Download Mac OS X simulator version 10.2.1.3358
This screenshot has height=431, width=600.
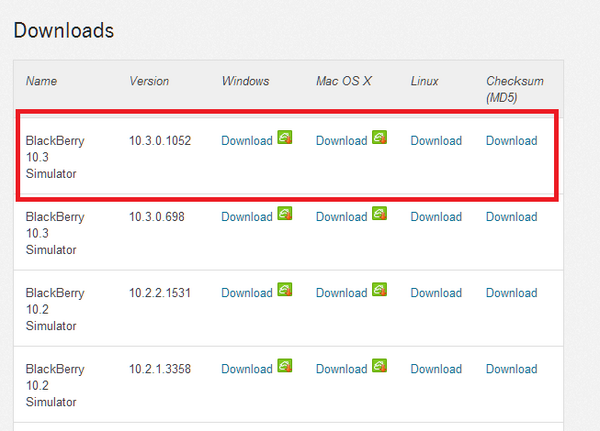pos(342,369)
